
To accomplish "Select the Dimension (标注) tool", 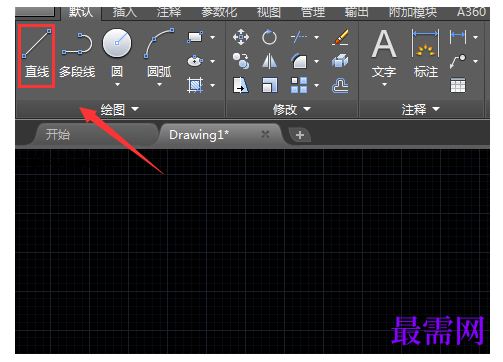I will (426, 53).
